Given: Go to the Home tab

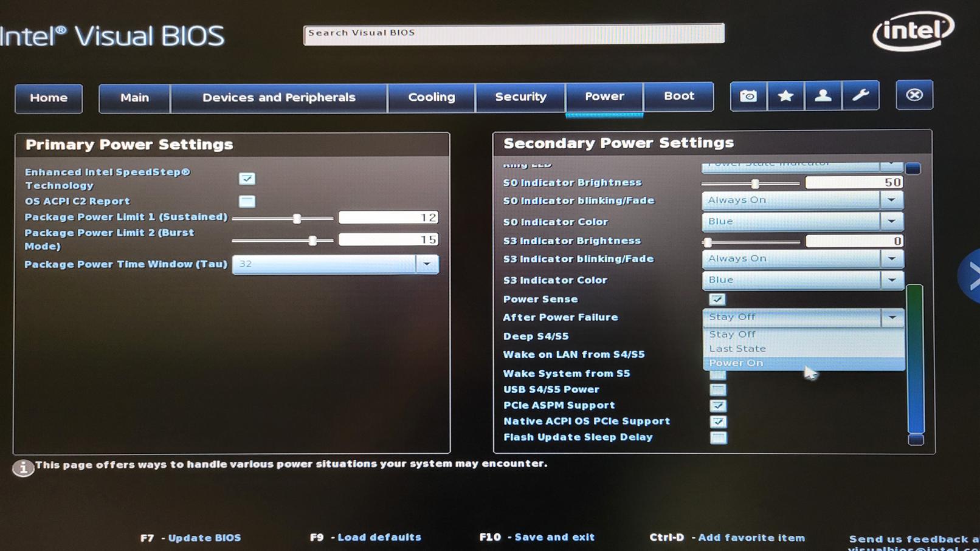Looking at the screenshot, I should click(49, 98).
